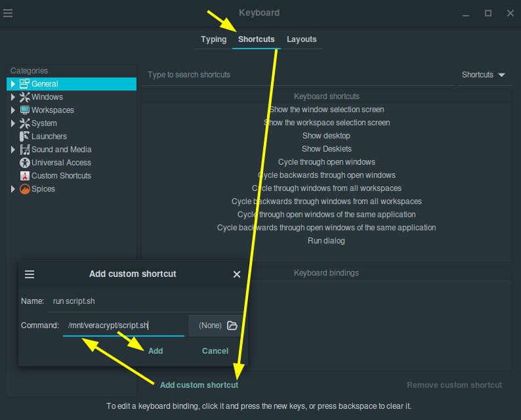This screenshot has height=420, width=521.
Task: Select the Sound and Media icon
Action: click(x=24, y=150)
